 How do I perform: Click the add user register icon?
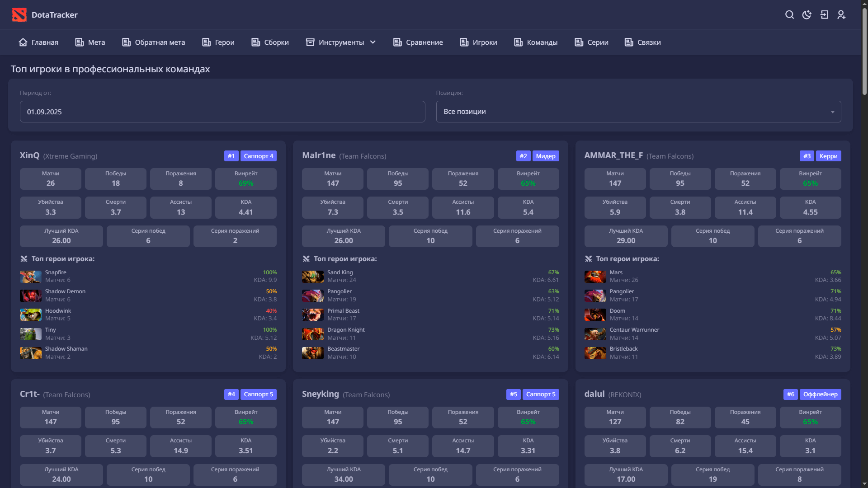point(841,15)
